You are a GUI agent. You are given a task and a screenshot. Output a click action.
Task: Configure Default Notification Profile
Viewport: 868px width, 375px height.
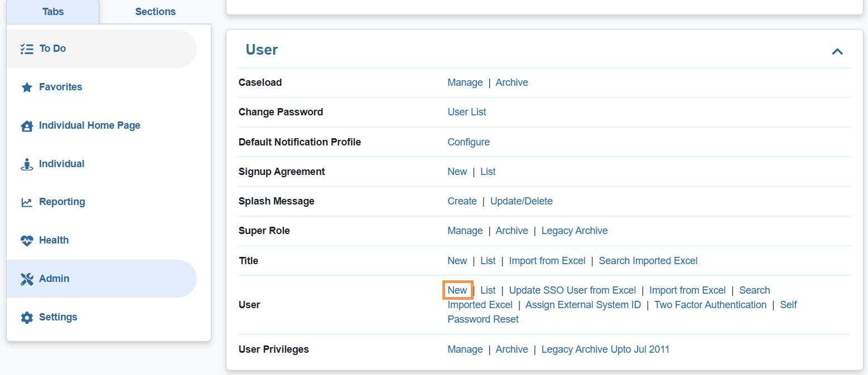[x=468, y=142]
